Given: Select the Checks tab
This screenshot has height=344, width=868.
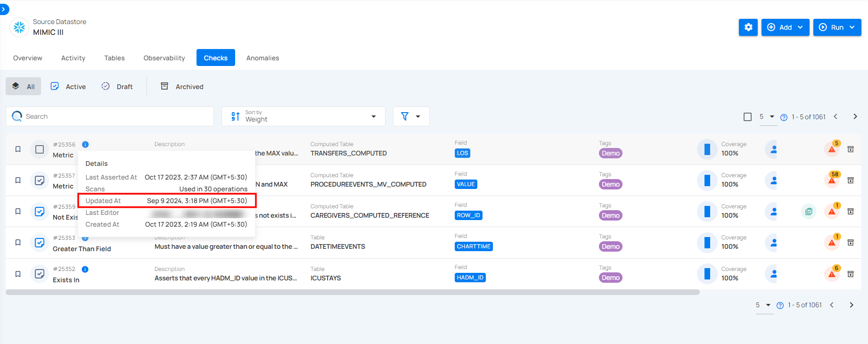Looking at the screenshot, I should click(x=216, y=58).
